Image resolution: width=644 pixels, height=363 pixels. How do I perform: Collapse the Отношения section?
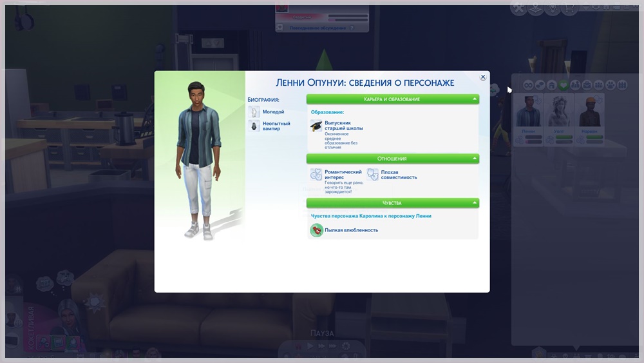[475, 158]
